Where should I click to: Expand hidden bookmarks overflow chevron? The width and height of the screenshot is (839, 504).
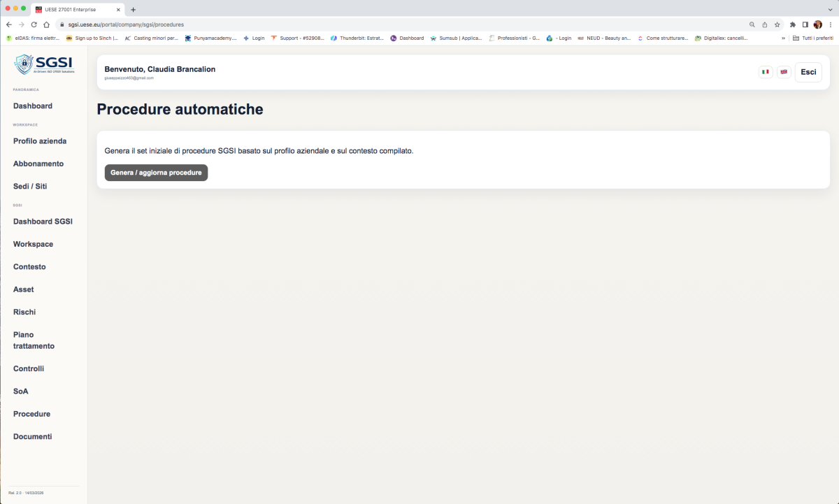(x=783, y=38)
